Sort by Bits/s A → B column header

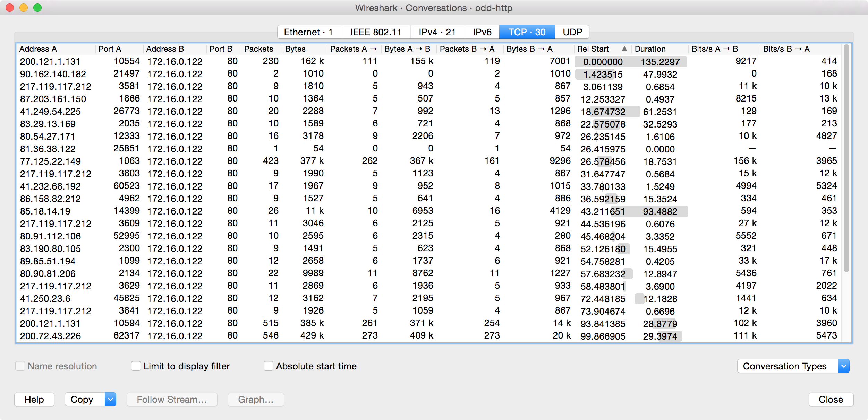tap(724, 49)
